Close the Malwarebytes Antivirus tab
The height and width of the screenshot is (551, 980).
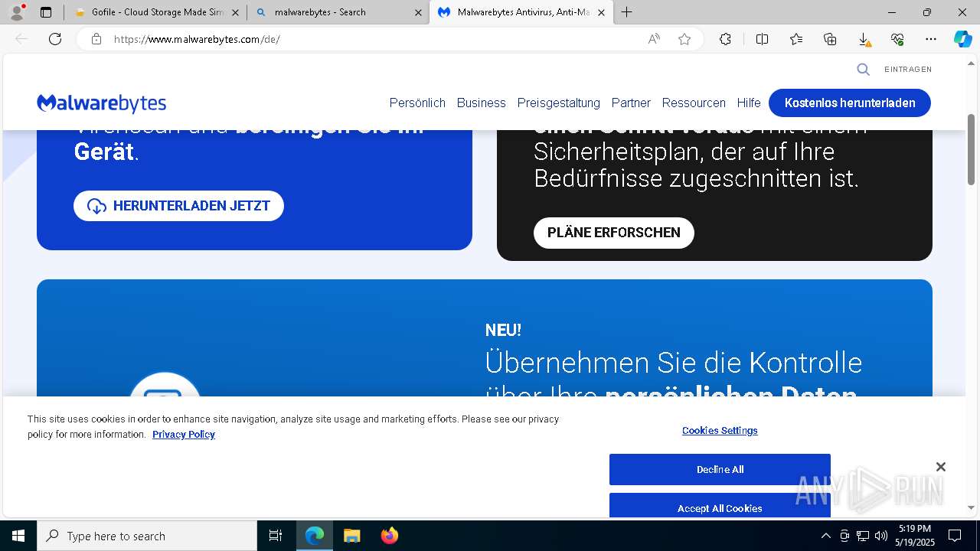coord(601,12)
